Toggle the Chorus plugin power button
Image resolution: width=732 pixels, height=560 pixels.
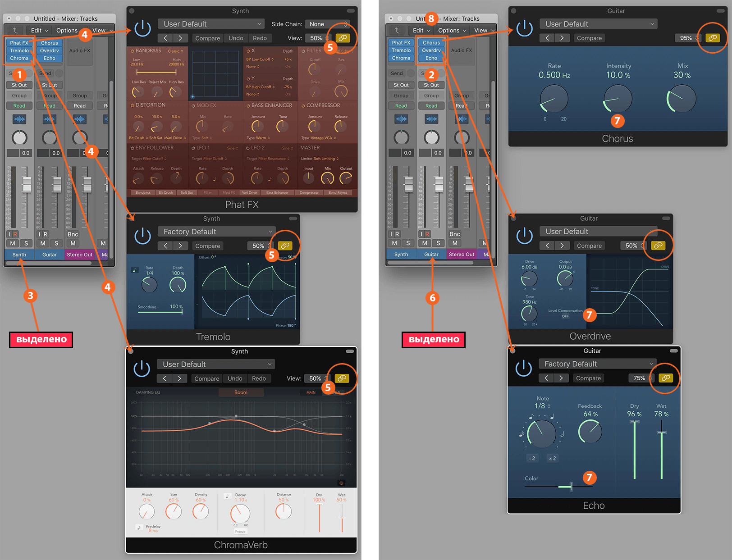[x=524, y=29]
